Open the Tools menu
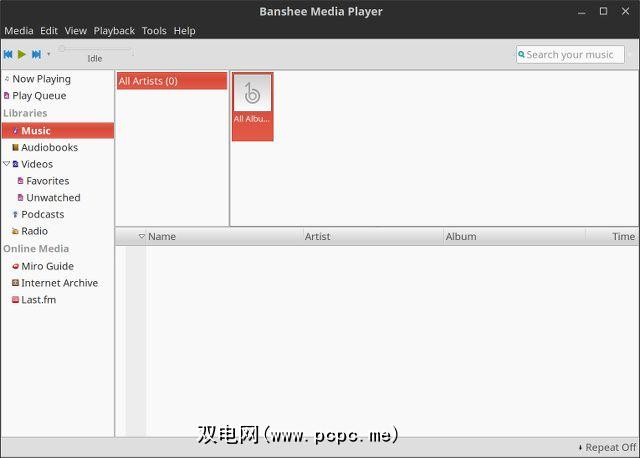Viewport: 640px width, 458px height. click(154, 31)
